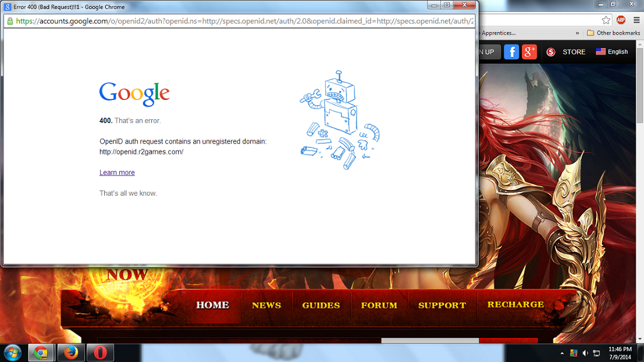This screenshot has width=644, height=362.
Task: Click the Adblock Plus extension icon
Action: coord(621,20)
